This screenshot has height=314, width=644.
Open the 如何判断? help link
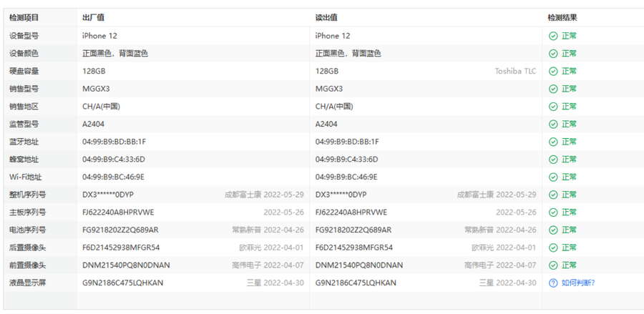(x=577, y=283)
